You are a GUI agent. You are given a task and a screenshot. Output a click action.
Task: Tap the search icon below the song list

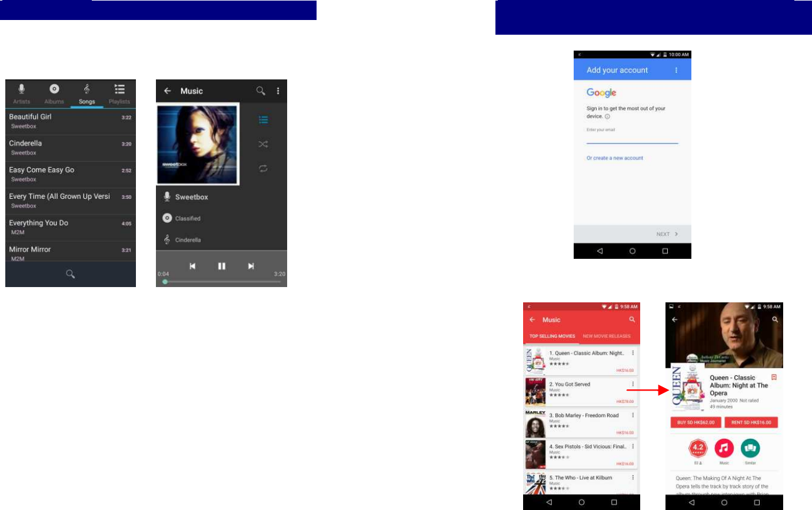tap(70, 274)
